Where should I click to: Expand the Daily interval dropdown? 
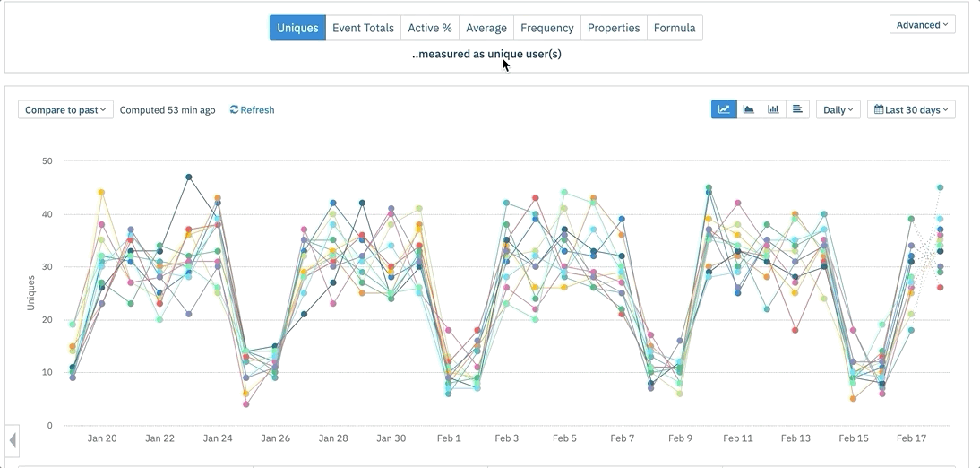pos(838,110)
